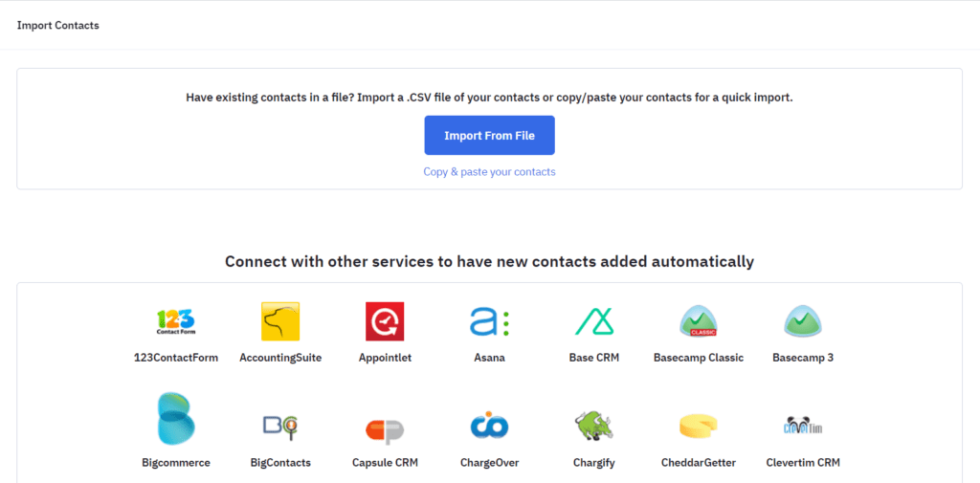Select the Chargify name label
This screenshot has height=483, width=980.
click(x=594, y=463)
